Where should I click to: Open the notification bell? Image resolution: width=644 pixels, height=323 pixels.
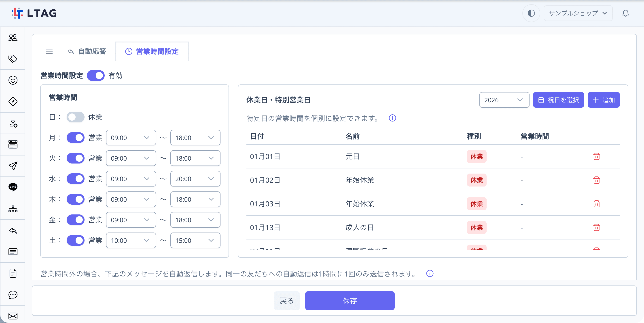(x=625, y=13)
